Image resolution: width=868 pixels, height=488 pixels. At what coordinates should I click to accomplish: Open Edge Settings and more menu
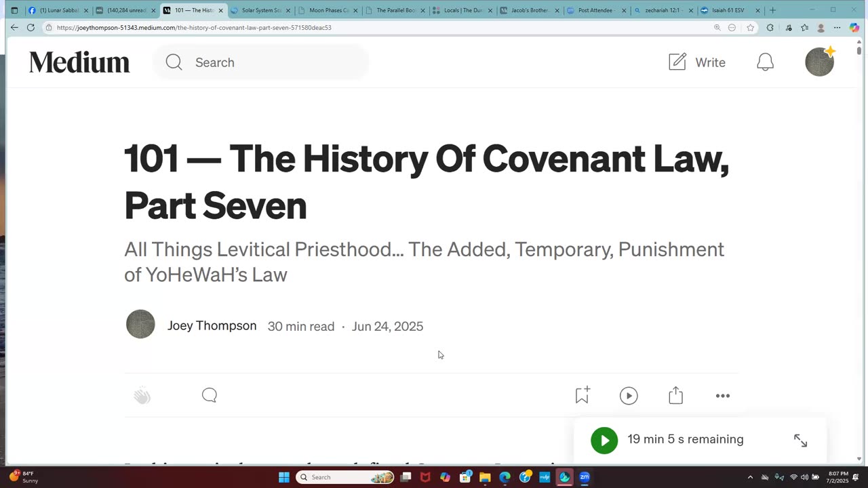pos(837,28)
